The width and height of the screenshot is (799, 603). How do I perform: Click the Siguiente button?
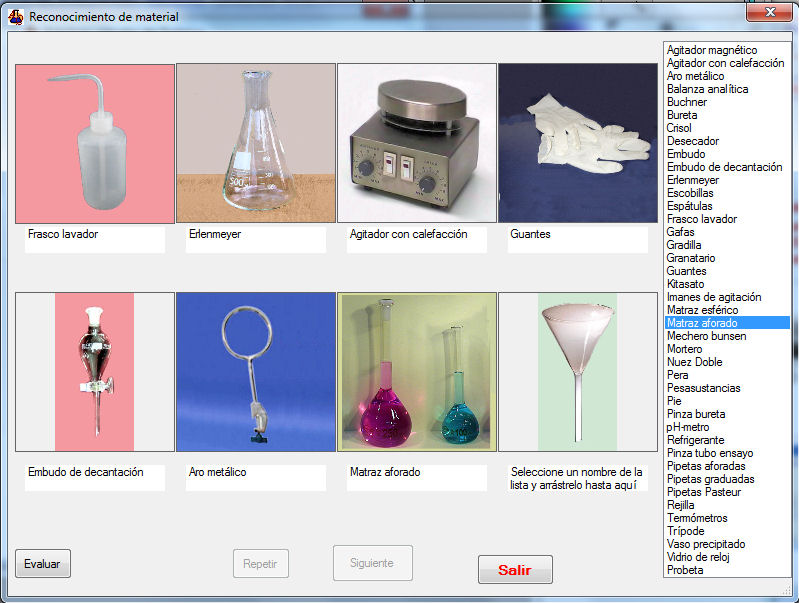pyautogui.click(x=372, y=563)
